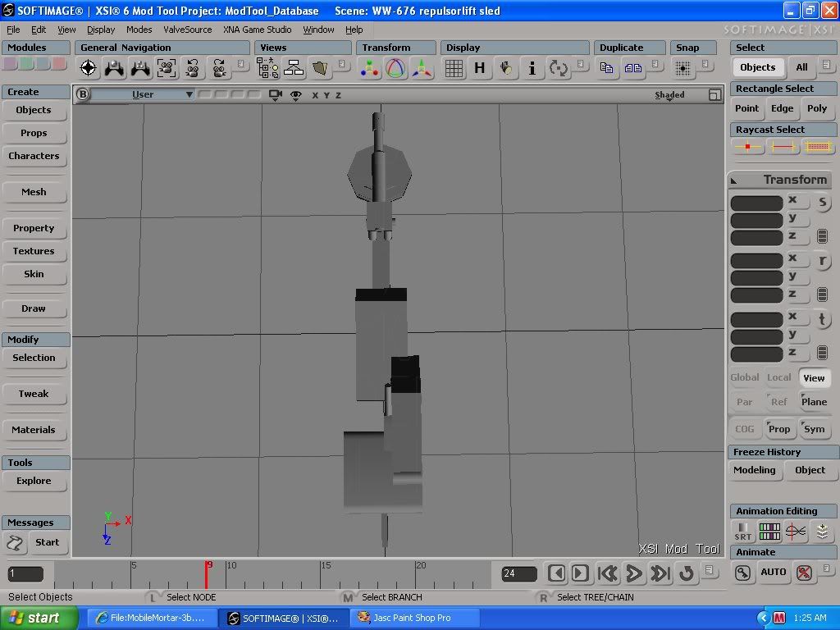Click the end frame field showing 24
This screenshot has height=630, width=840.
(x=519, y=573)
